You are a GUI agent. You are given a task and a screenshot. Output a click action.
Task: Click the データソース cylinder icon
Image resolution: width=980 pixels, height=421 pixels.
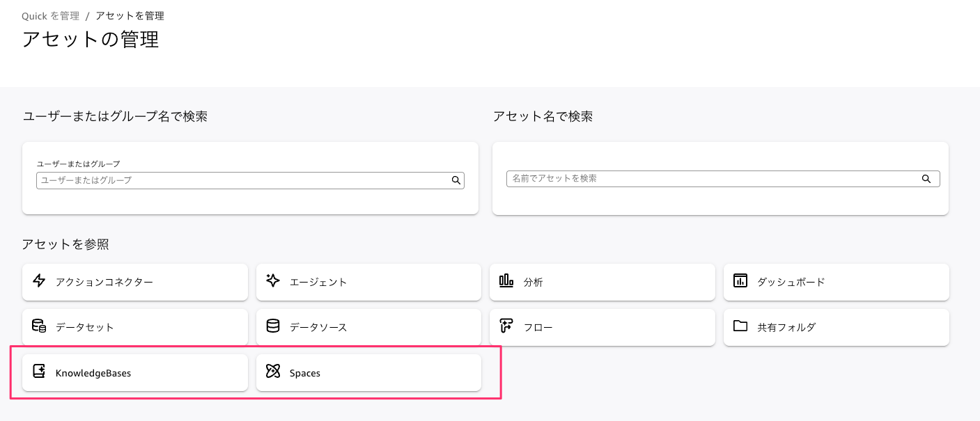pos(273,326)
